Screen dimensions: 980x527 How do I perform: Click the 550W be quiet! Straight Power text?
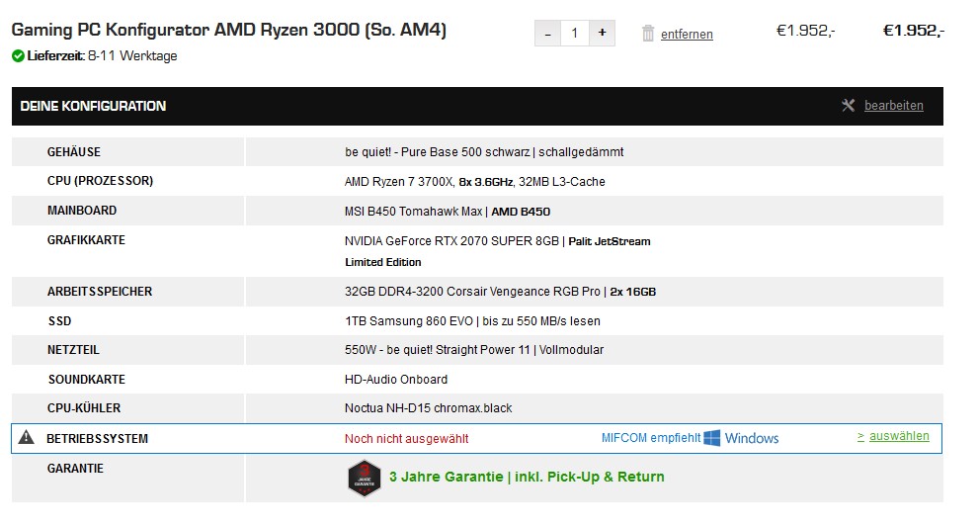click(x=474, y=350)
